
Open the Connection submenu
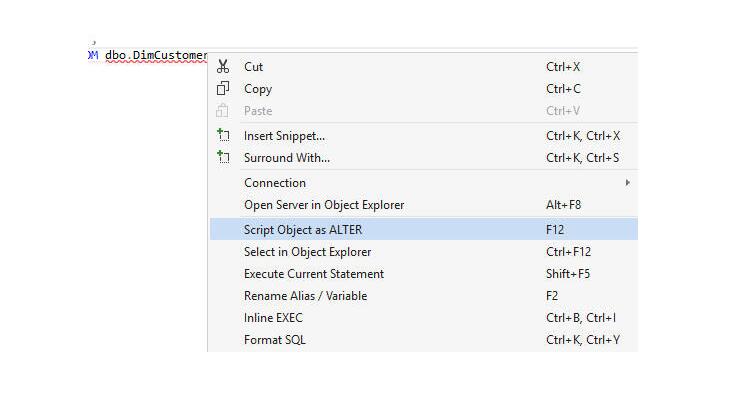pos(423,183)
